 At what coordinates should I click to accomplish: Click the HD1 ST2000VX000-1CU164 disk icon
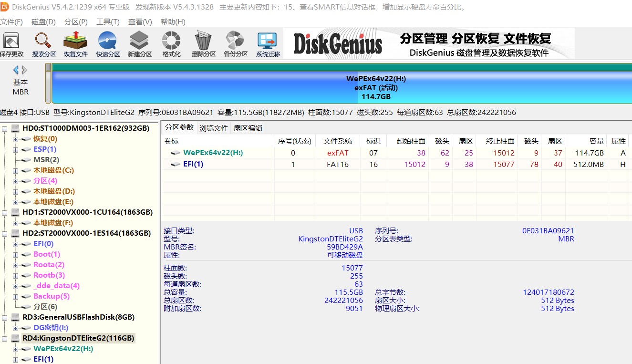(15, 212)
